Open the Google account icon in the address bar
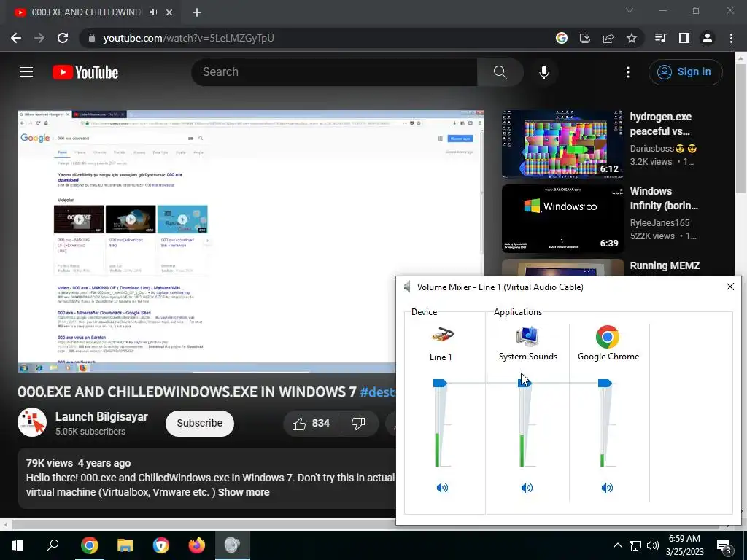The image size is (747, 560). [x=562, y=38]
